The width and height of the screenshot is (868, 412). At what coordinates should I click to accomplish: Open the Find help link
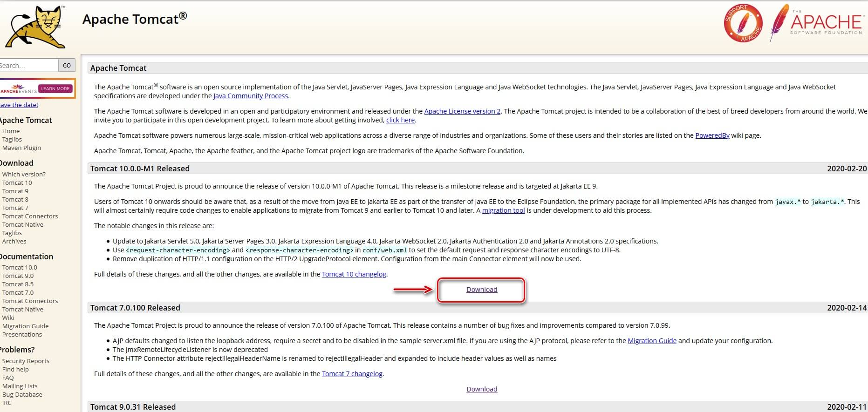point(15,369)
